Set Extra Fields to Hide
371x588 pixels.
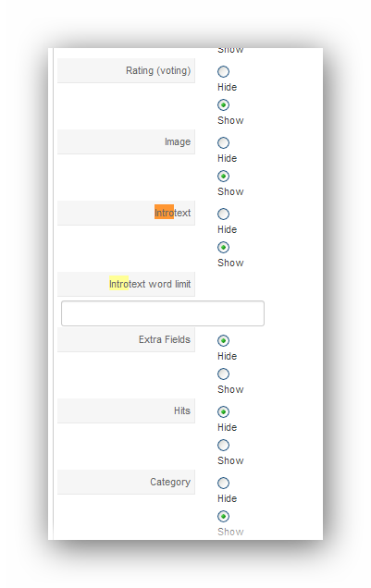(223, 340)
